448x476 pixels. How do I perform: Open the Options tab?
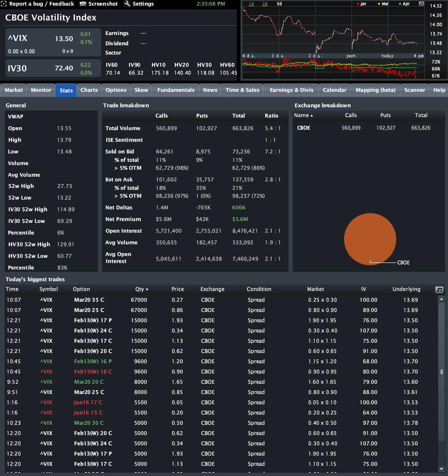[116, 90]
